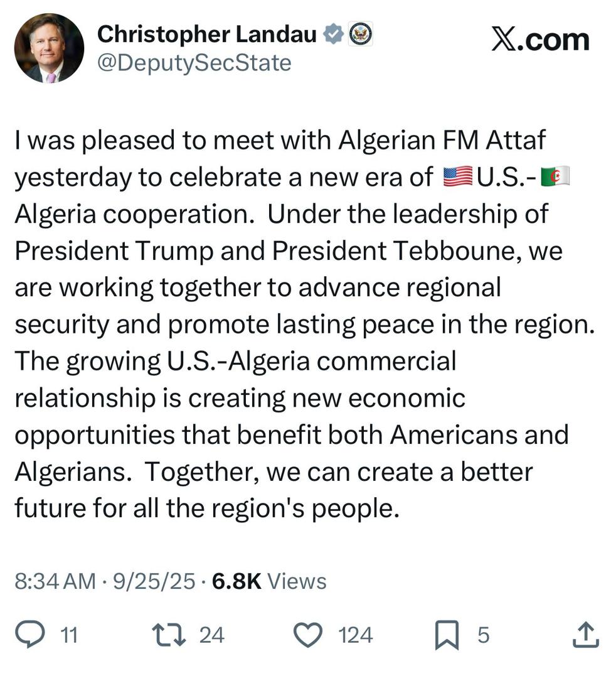Click the Algerian flag emoji in tweet
This screenshot has width=616, height=678.
[x=555, y=178]
